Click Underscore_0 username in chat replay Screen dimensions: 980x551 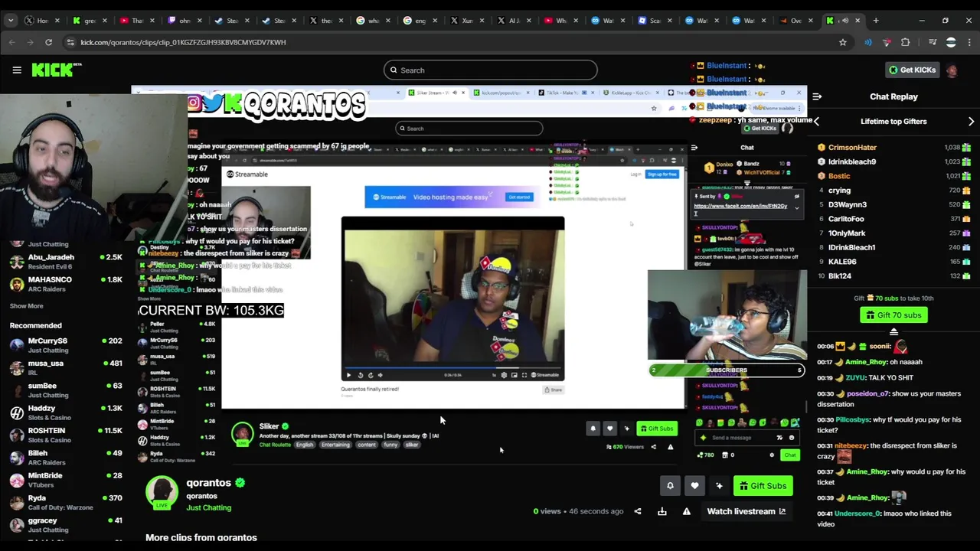[858, 514]
